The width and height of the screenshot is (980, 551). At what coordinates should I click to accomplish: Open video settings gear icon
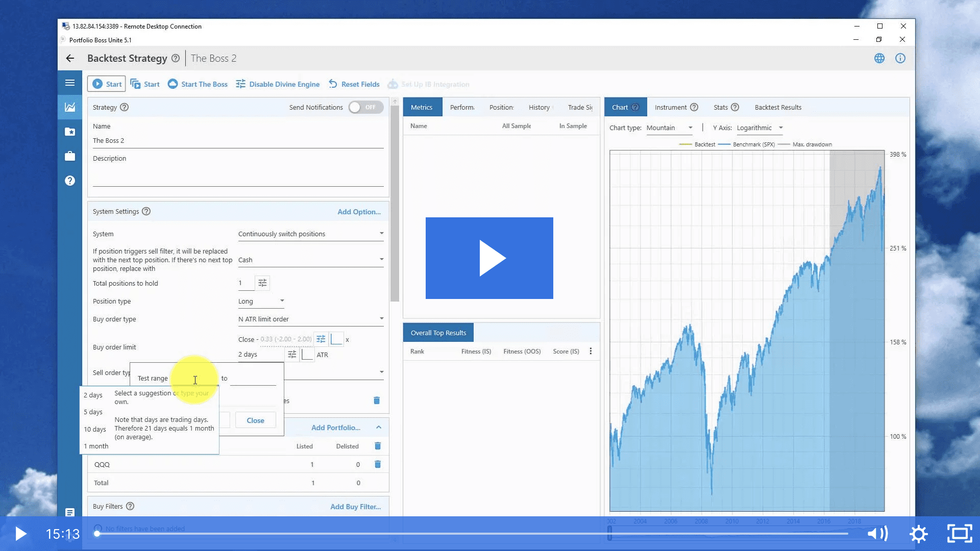point(919,534)
